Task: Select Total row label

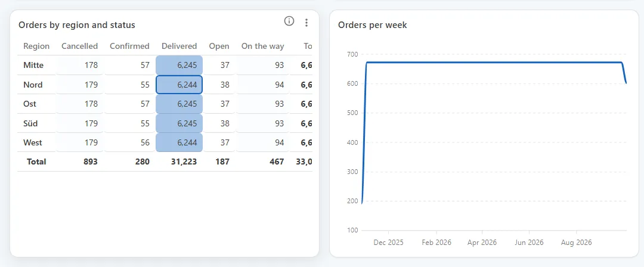Action: (x=36, y=162)
